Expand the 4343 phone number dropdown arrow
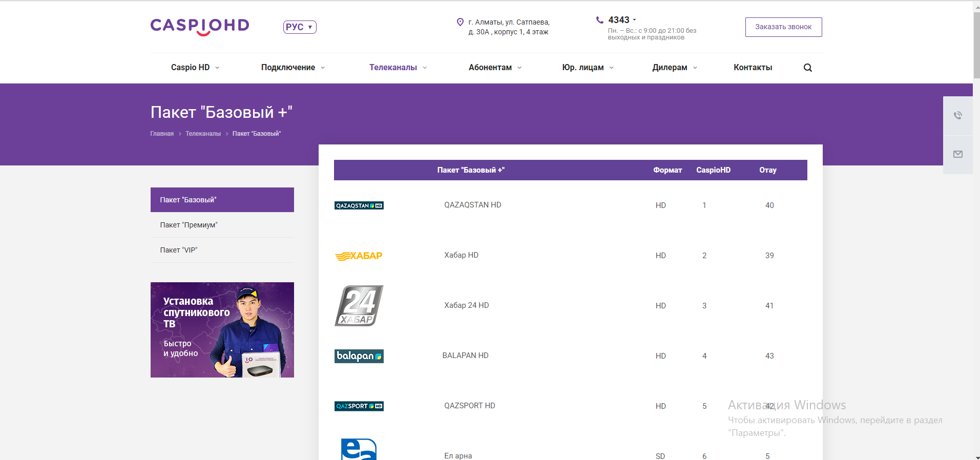Image resolution: width=980 pixels, height=460 pixels. [634, 20]
